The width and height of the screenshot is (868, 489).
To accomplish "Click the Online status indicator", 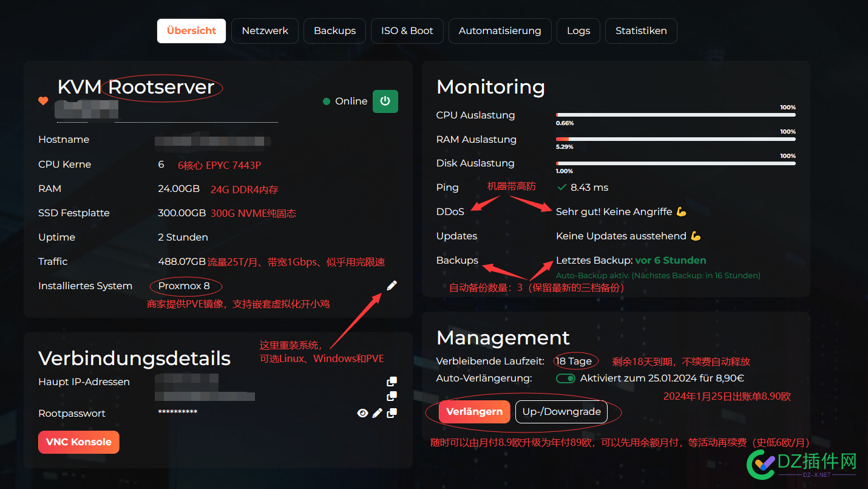I will tap(345, 101).
